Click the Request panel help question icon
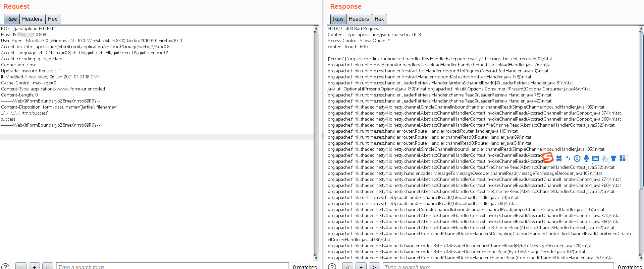644x269 pixels. pos(5,267)
